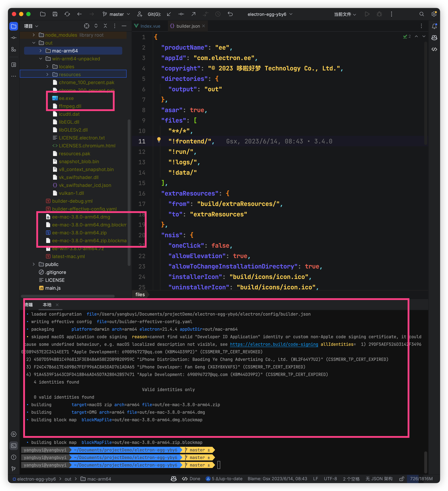Select ee.exe in the project tree
Viewport: 448px width, 491px height.
66,98
